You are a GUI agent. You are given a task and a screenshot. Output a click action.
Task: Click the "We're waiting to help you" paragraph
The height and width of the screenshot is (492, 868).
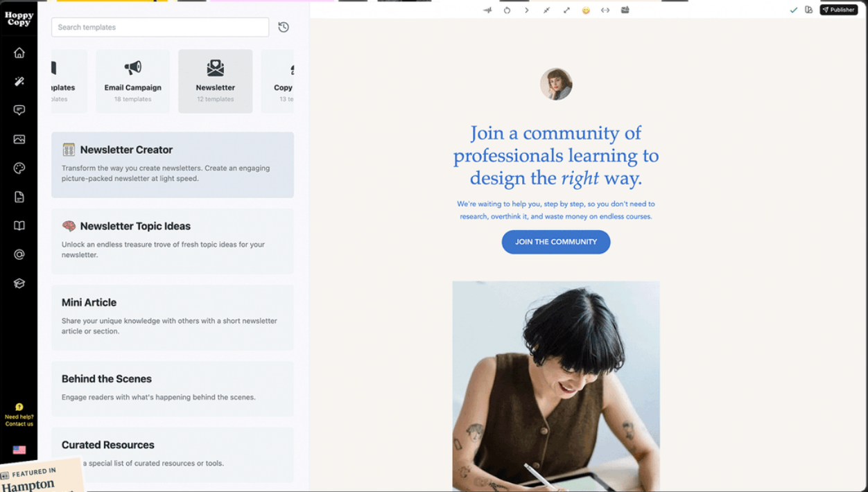[x=556, y=210]
